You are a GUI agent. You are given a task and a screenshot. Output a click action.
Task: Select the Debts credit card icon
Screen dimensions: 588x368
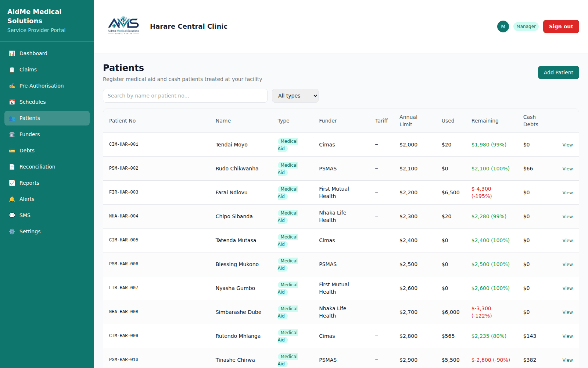point(12,151)
